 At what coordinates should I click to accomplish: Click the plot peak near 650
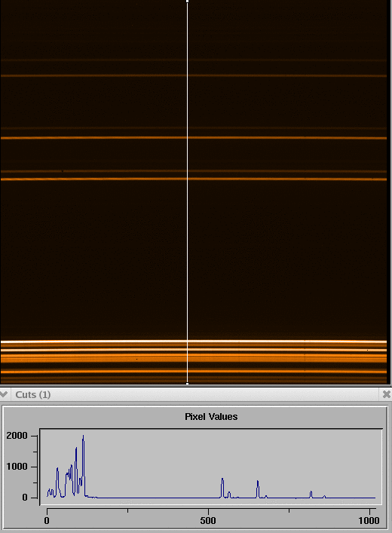tap(258, 482)
